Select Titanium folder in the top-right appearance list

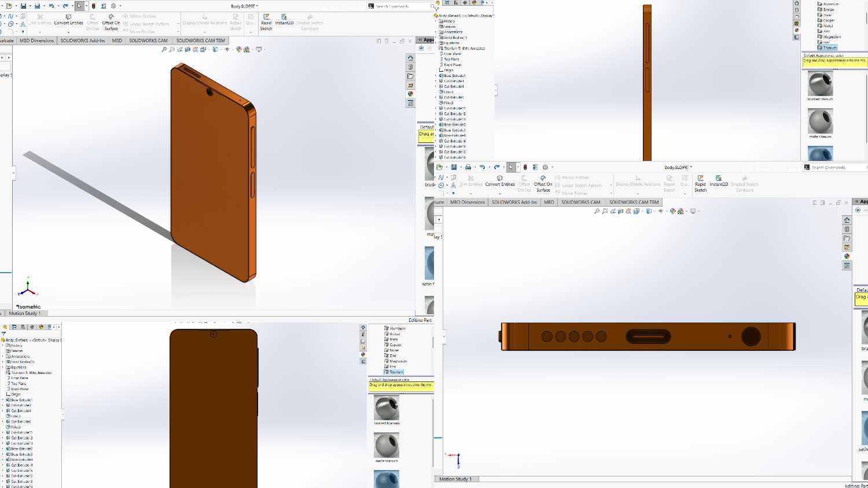830,47
